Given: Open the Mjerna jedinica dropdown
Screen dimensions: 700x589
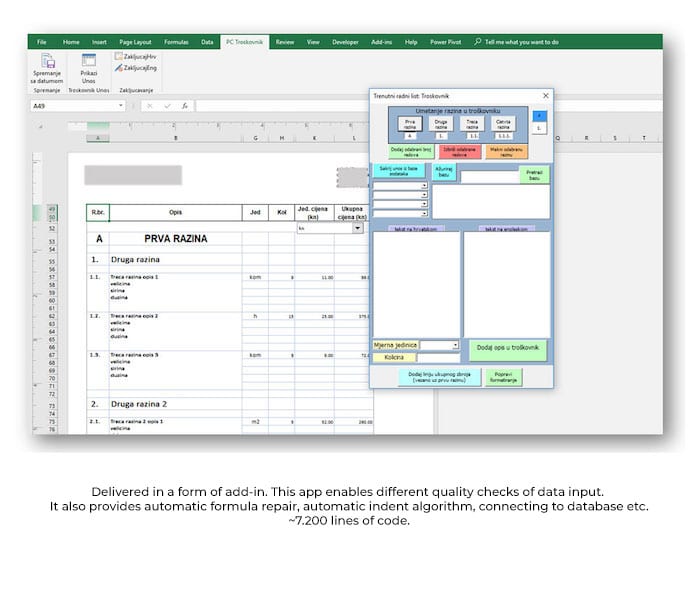Looking at the screenshot, I should coord(455,345).
